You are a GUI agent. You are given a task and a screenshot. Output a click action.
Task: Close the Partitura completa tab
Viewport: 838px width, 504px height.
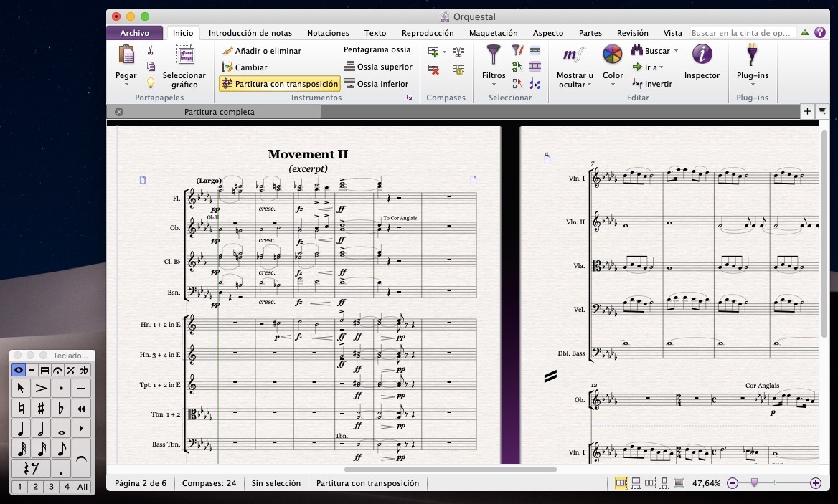[x=119, y=112]
